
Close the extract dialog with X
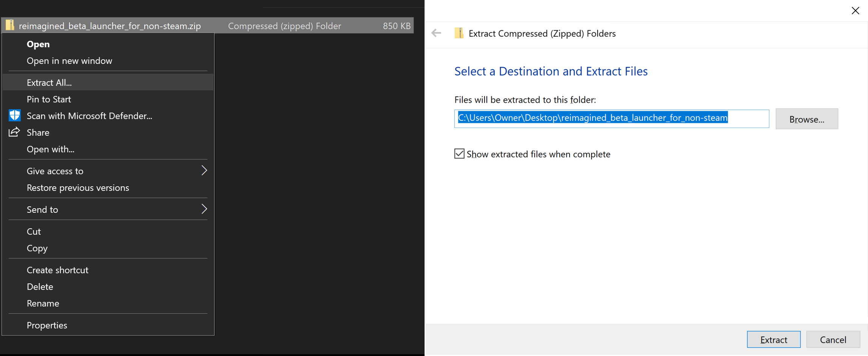pos(855,11)
